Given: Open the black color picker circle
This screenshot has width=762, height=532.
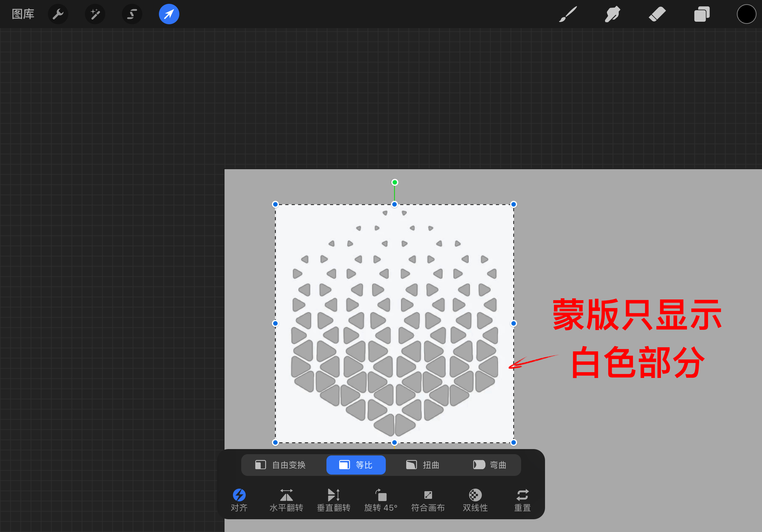Looking at the screenshot, I should pyautogui.click(x=746, y=14).
